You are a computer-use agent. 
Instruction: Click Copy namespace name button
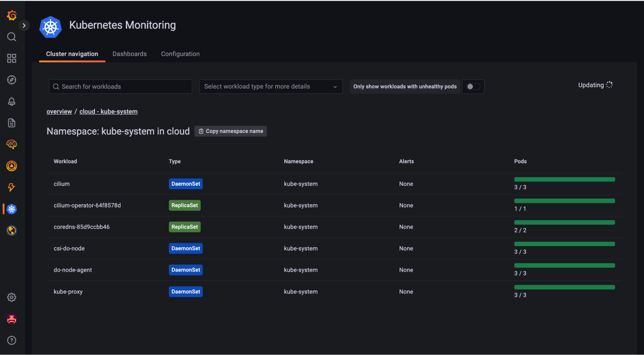click(x=231, y=131)
